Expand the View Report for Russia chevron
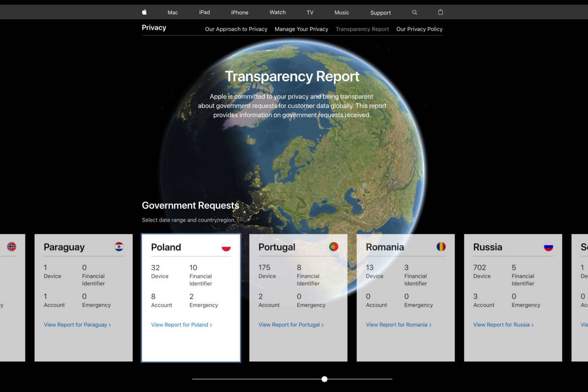588x392 pixels. 533,325
